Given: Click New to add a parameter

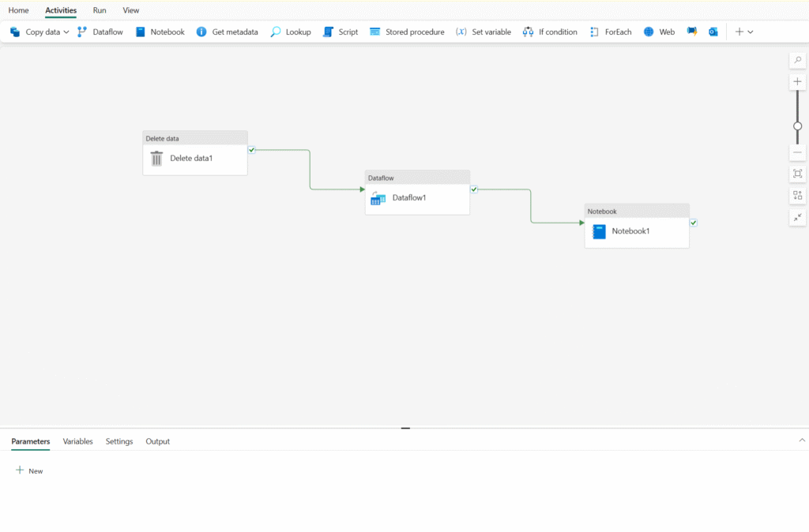Looking at the screenshot, I should [29, 470].
